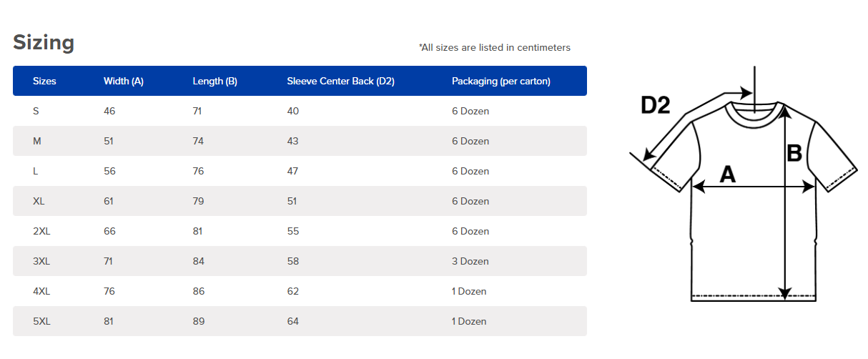The height and width of the screenshot is (359, 868).
Task: Select the Length (B) column header
Action: tap(214, 81)
